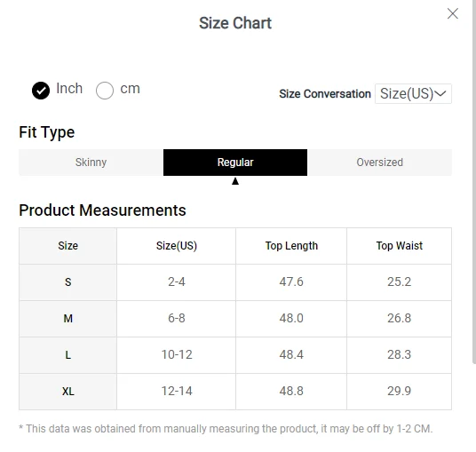The width and height of the screenshot is (476, 452).
Task: Click the dropdown chevron next to Size(US)
Action: tap(440, 93)
